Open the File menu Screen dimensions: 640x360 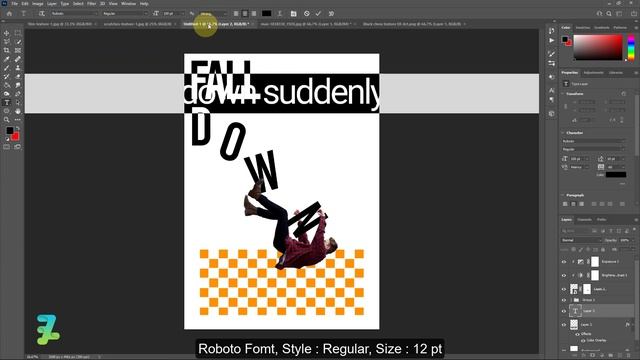click(14, 4)
